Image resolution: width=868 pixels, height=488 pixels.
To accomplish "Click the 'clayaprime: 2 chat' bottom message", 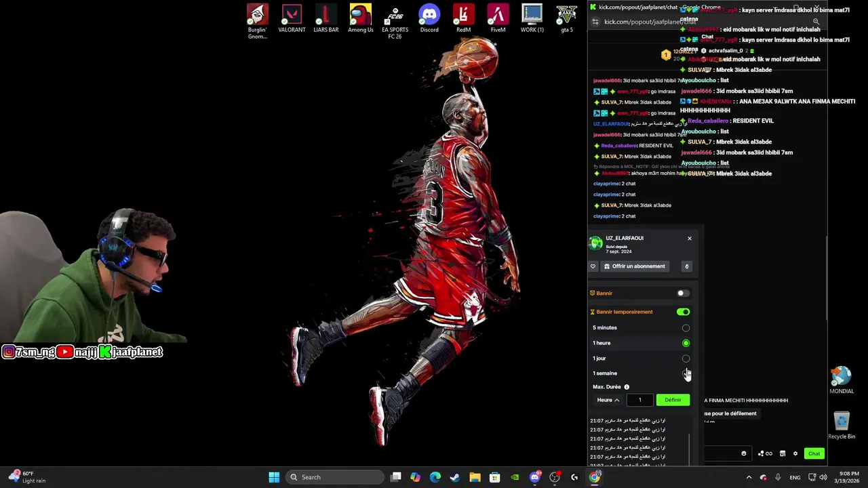I will tap(614, 216).
